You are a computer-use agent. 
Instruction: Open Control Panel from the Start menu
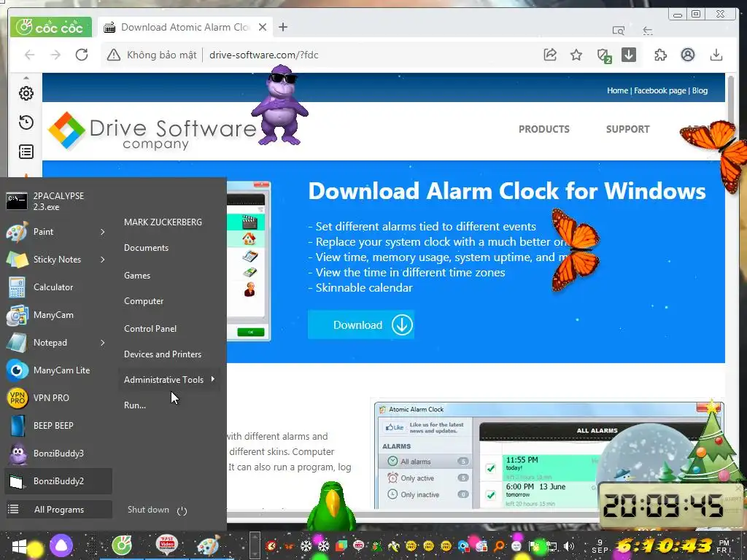(x=150, y=329)
